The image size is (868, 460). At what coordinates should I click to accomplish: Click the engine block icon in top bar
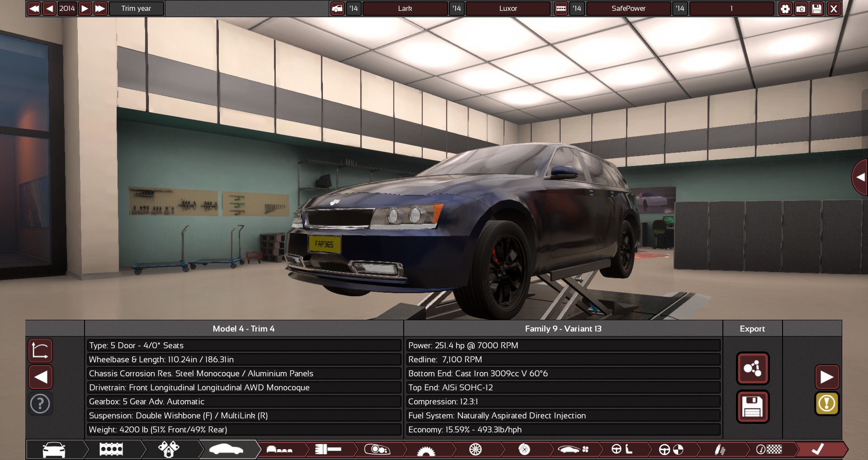pyautogui.click(x=561, y=9)
